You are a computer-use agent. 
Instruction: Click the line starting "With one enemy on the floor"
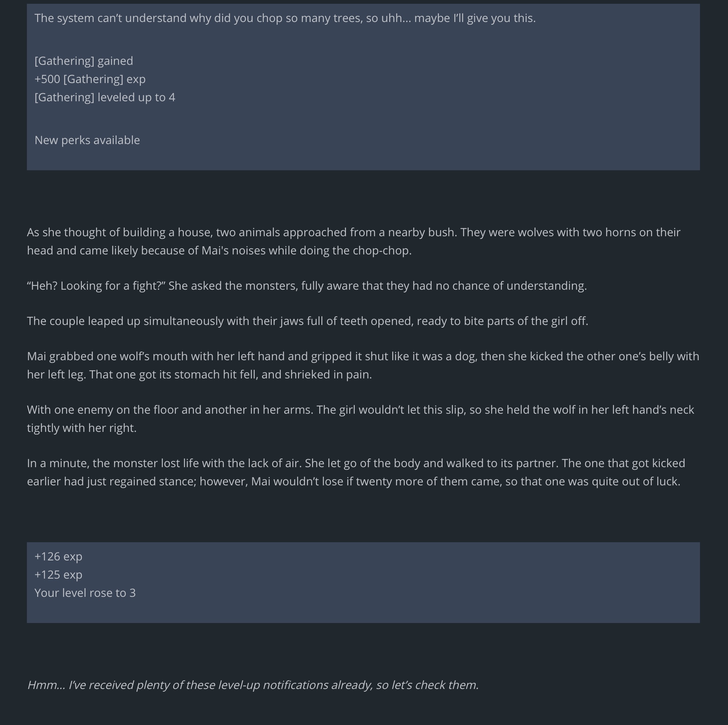pyautogui.click(x=360, y=410)
